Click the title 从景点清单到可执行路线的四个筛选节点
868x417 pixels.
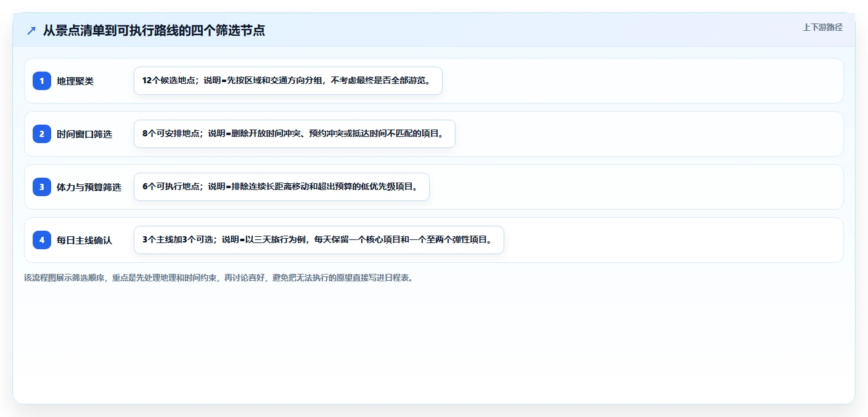pos(154,30)
